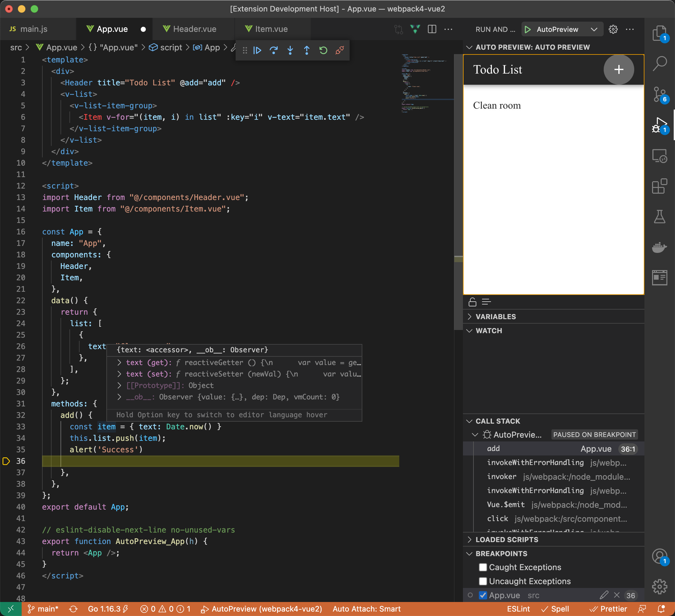Restart the debug session
This screenshot has width=675, height=616.
[x=323, y=51]
